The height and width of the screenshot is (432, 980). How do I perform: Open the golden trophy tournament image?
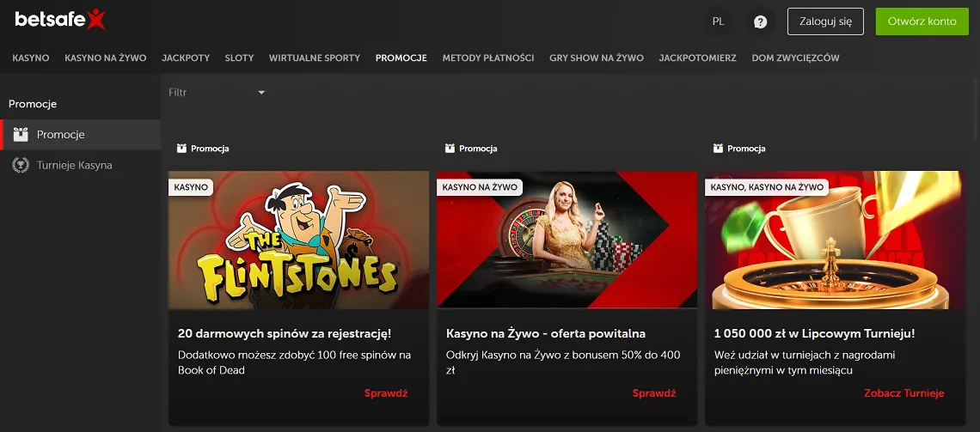pos(835,240)
